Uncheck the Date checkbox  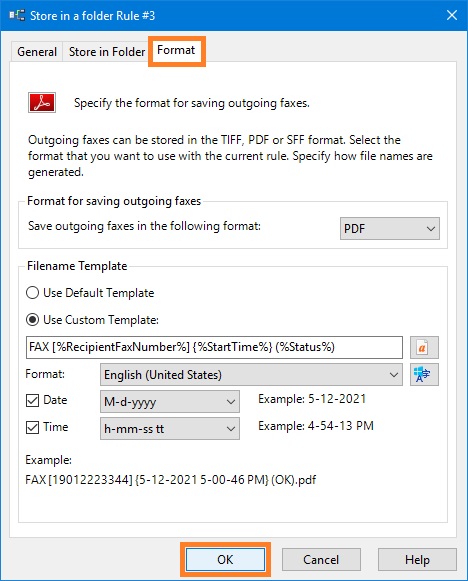coord(33,401)
